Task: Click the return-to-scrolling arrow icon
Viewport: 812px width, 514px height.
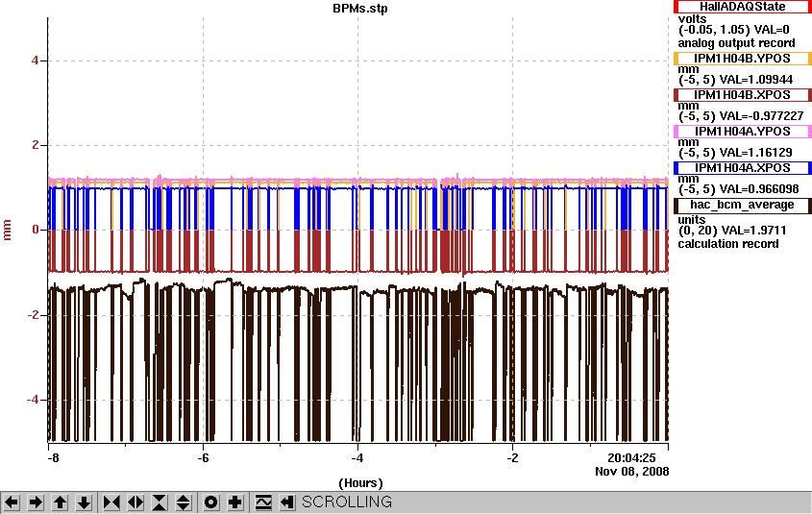Action: 287,502
